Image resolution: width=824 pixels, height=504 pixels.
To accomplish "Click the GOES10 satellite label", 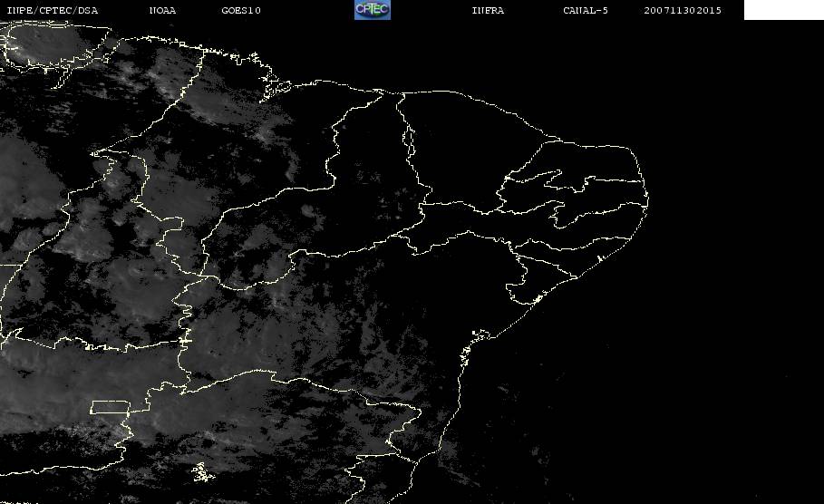I will pyautogui.click(x=241, y=11).
